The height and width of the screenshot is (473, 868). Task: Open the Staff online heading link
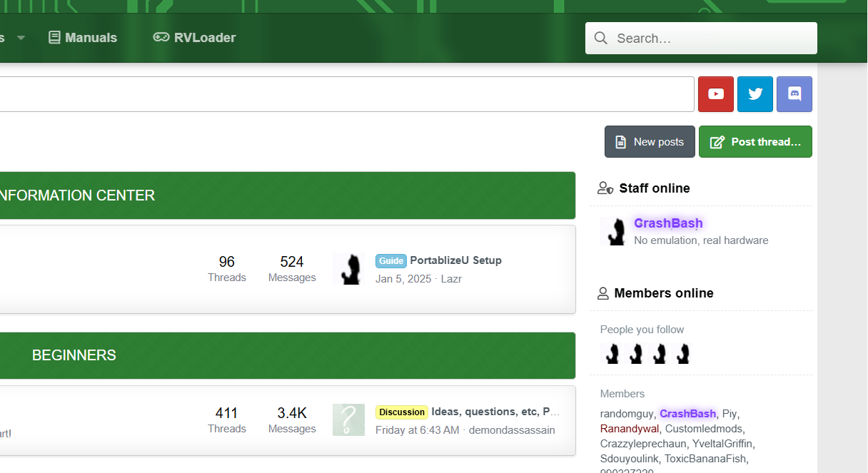pyautogui.click(x=655, y=188)
